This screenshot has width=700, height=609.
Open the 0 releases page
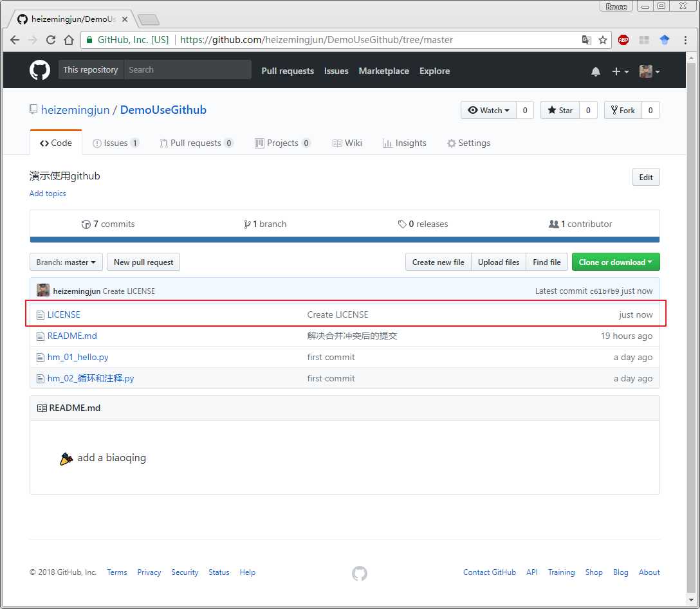pyautogui.click(x=423, y=224)
